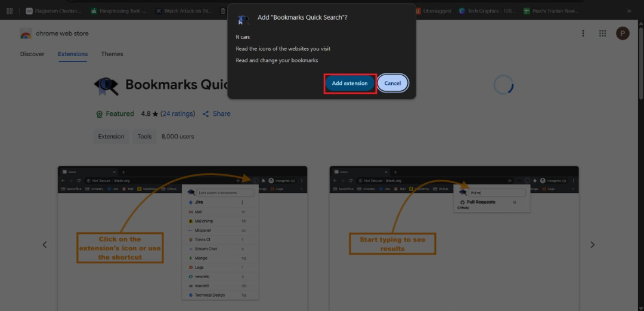This screenshot has width=644, height=311.
Task: Cancel adding Bookmarks Quick Search
Action: [x=392, y=84]
